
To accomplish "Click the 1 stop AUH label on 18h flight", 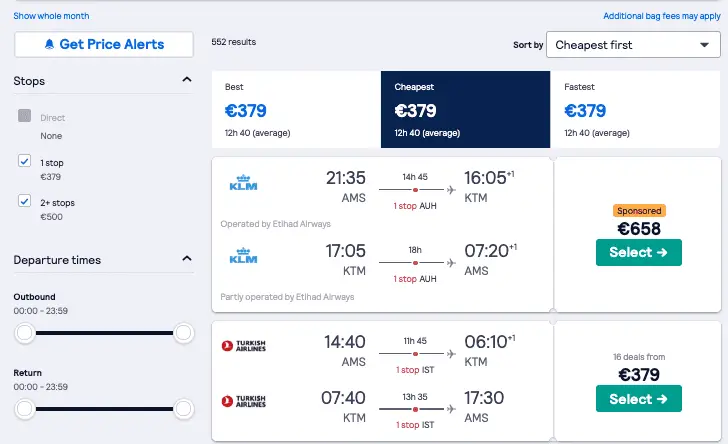I will point(415,279).
